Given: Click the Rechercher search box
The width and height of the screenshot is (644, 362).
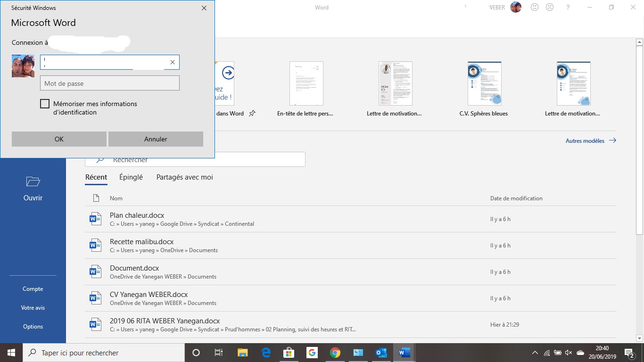Looking at the screenshot, I should click(195, 160).
